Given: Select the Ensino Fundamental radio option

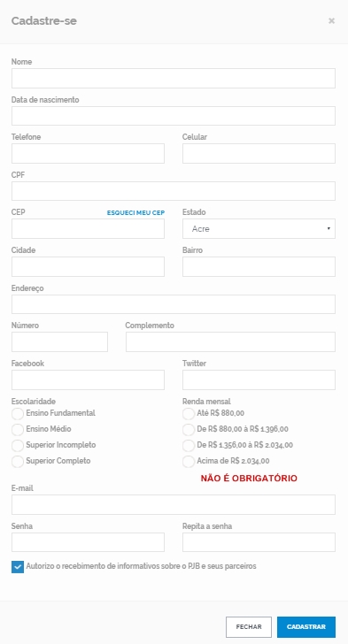Looking at the screenshot, I should pos(18,414).
